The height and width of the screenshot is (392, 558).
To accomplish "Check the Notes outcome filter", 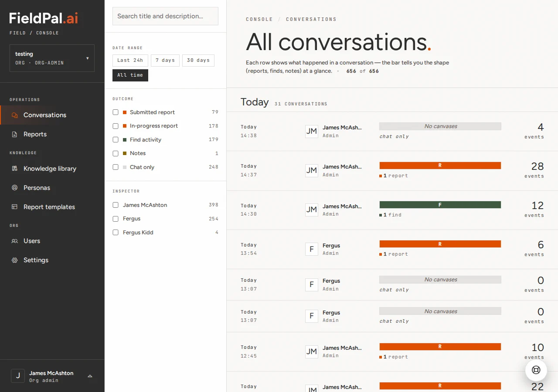I will click(x=116, y=153).
